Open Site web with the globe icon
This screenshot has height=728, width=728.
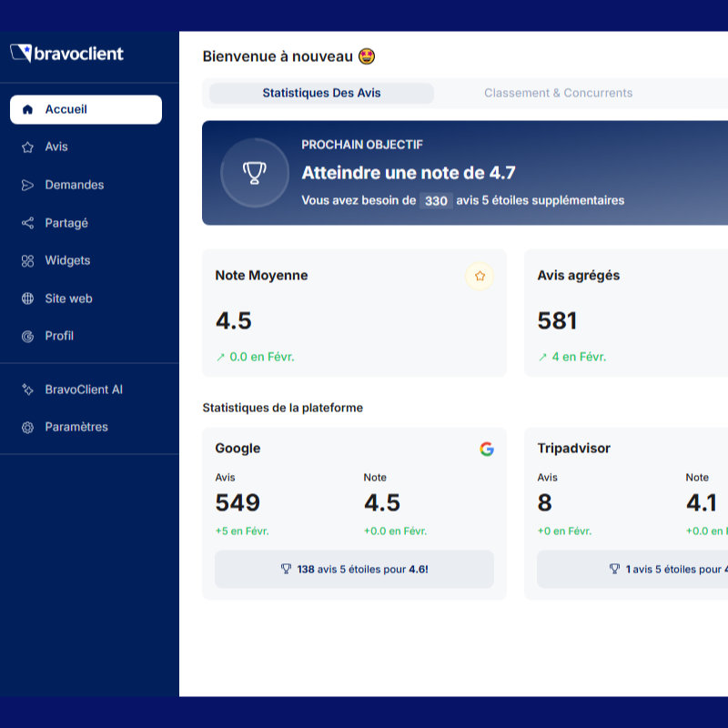[x=27, y=298]
